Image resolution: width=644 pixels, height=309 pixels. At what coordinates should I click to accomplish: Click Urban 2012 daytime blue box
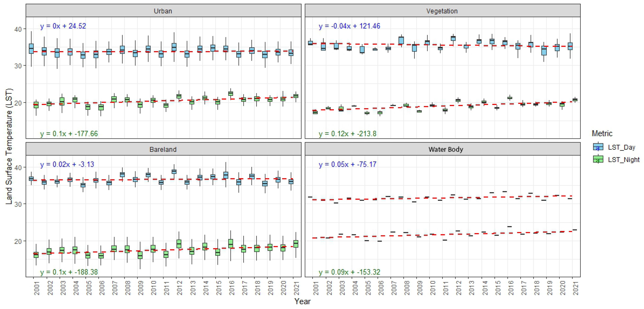tap(174, 47)
